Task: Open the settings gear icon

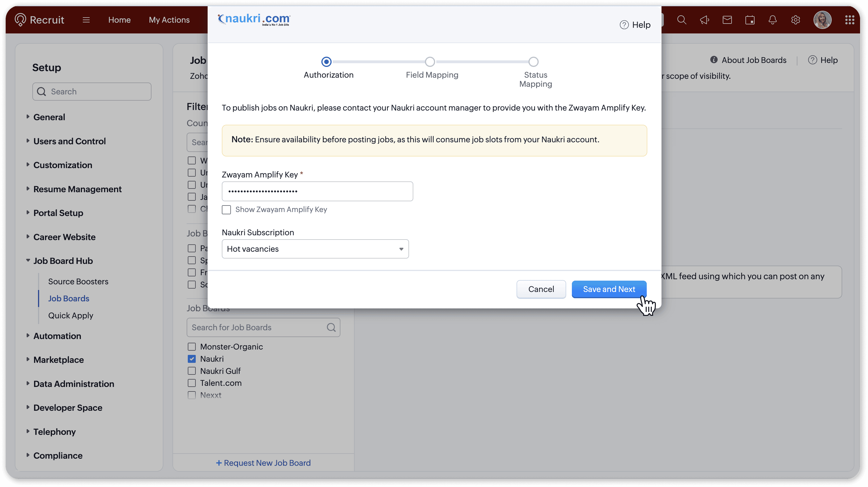Action: click(795, 20)
